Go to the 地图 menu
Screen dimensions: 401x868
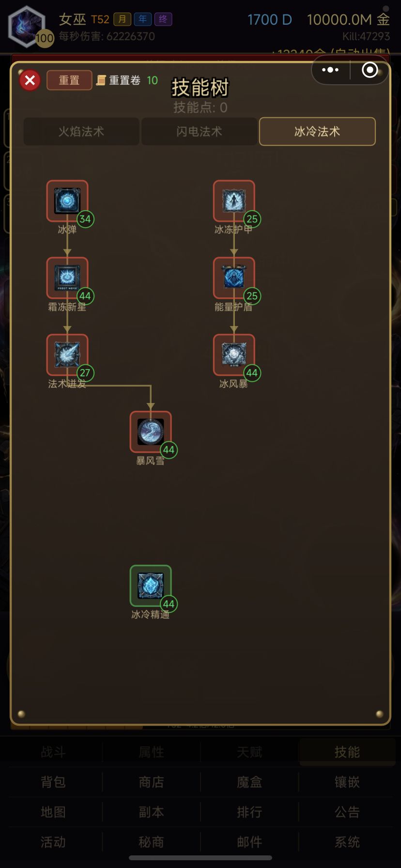(x=53, y=812)
